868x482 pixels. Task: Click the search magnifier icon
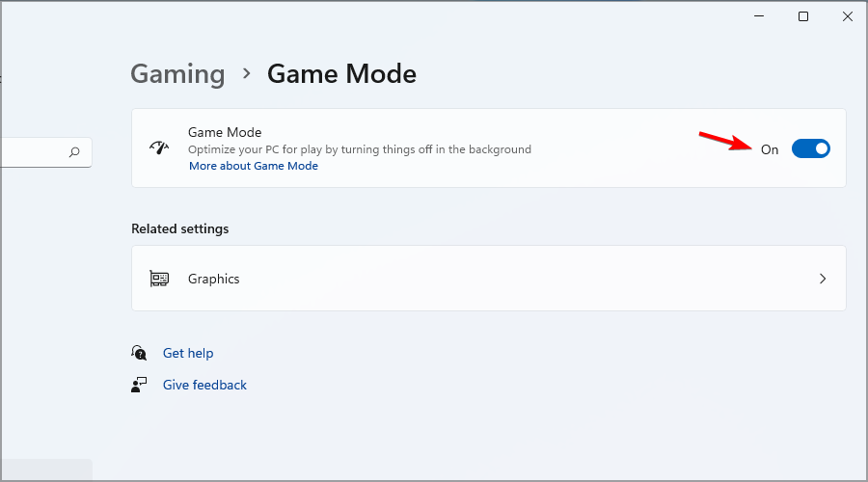pyautogui.click(x=74, y=152)
